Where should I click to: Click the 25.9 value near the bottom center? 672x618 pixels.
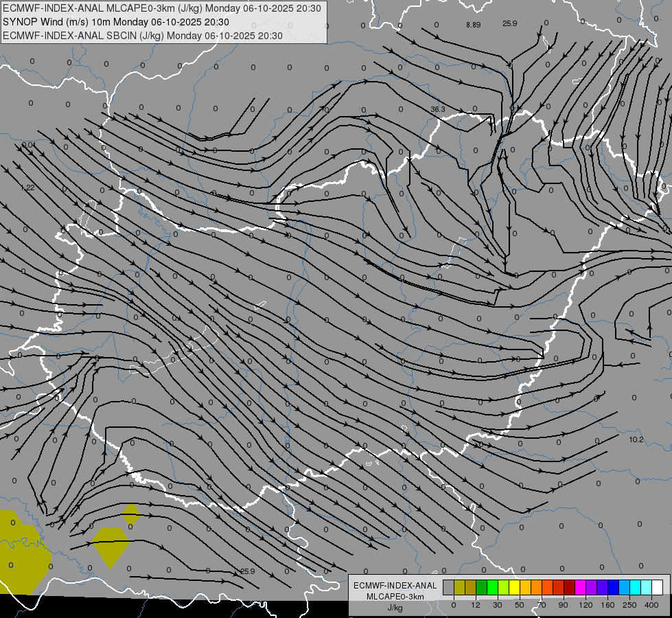tap(248, 571)
